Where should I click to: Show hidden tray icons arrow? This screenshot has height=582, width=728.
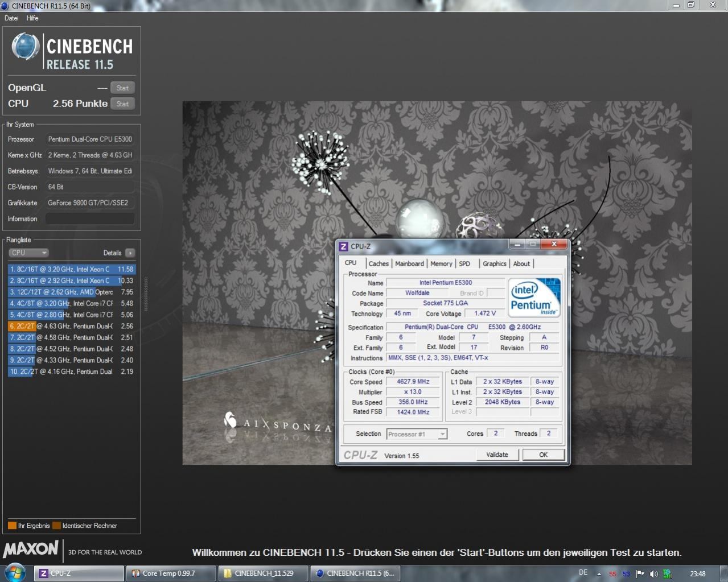click(x=599, y=574)
